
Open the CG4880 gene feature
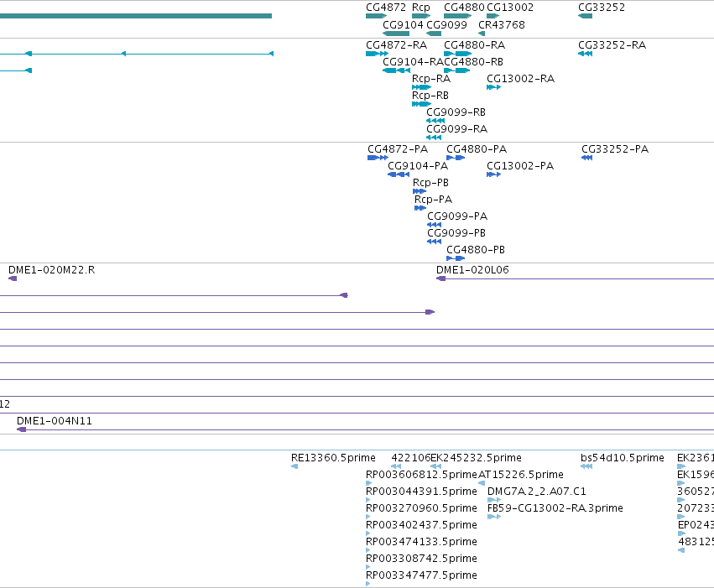tap(457, 16)
